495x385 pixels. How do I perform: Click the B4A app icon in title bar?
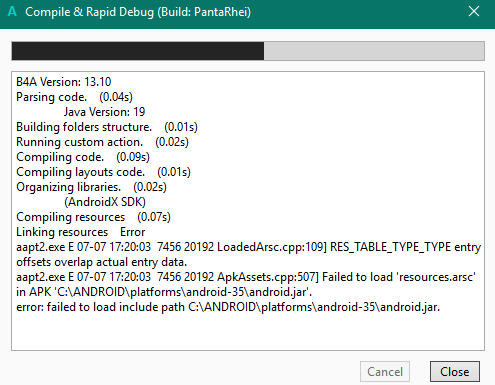(x=12, y=12)
